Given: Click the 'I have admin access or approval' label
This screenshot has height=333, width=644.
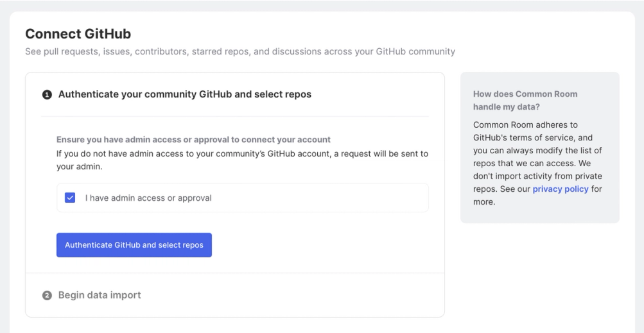Looking at the screenshot, I should pos(148,198).
